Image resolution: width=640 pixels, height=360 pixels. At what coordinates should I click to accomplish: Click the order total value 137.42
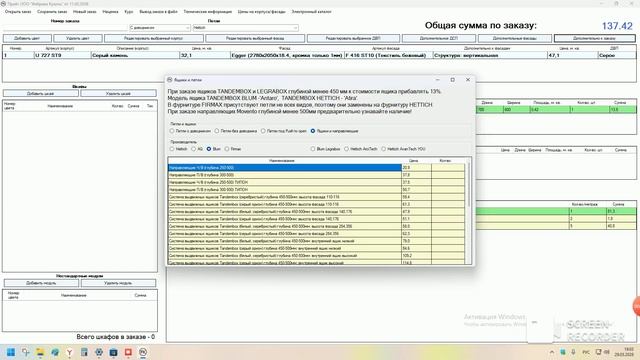[617, 26]
